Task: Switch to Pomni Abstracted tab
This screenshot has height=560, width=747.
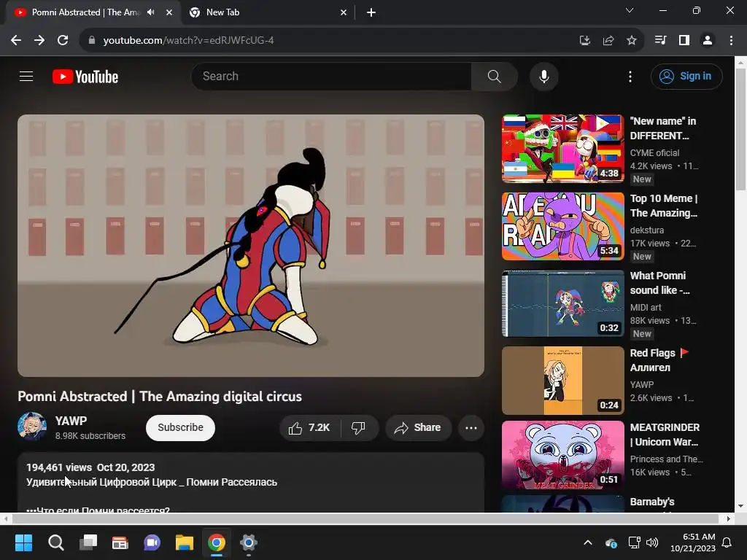Action: pyautogui.click(x=86, y=12)
